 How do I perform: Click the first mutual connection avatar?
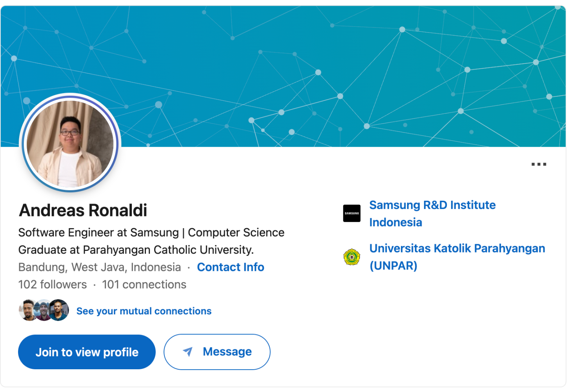[29, 310]
